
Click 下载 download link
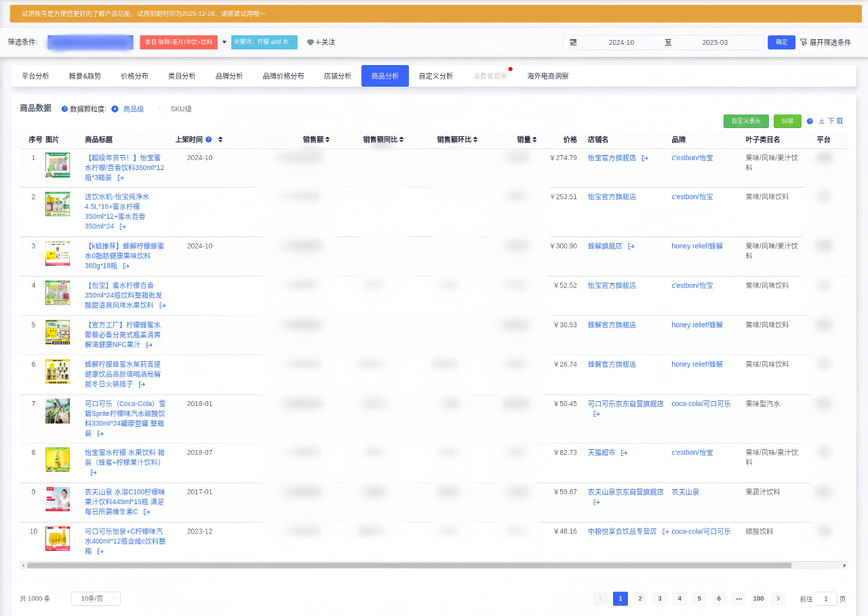pyautogui.click(x=831, y=121)
